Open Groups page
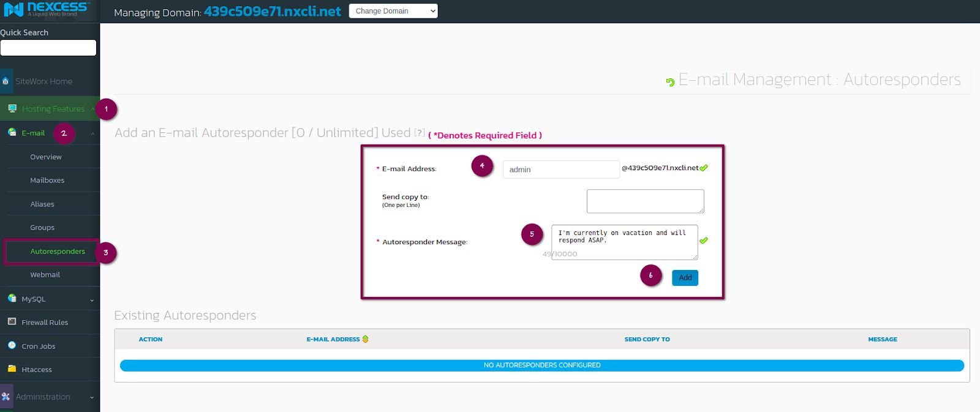Screen dimensions: 980x412 click(x=42, y=228)
